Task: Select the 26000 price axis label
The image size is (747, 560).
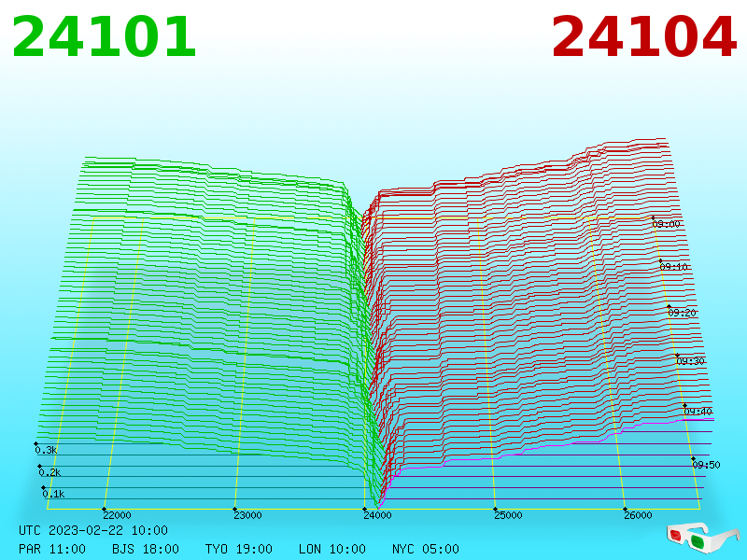Action: (x=639, y=515)
